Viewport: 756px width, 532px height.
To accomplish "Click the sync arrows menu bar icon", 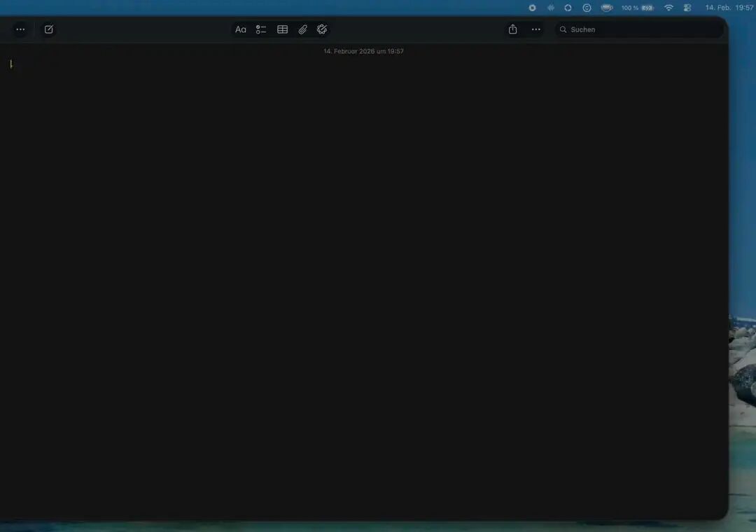I will coord(568,8).
